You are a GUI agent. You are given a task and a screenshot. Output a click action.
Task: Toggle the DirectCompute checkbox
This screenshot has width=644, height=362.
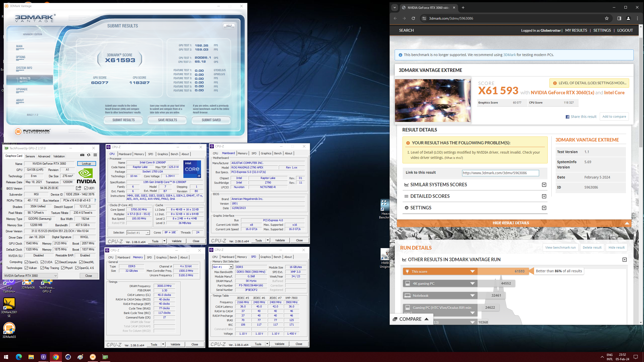click(x=57, y=262)
